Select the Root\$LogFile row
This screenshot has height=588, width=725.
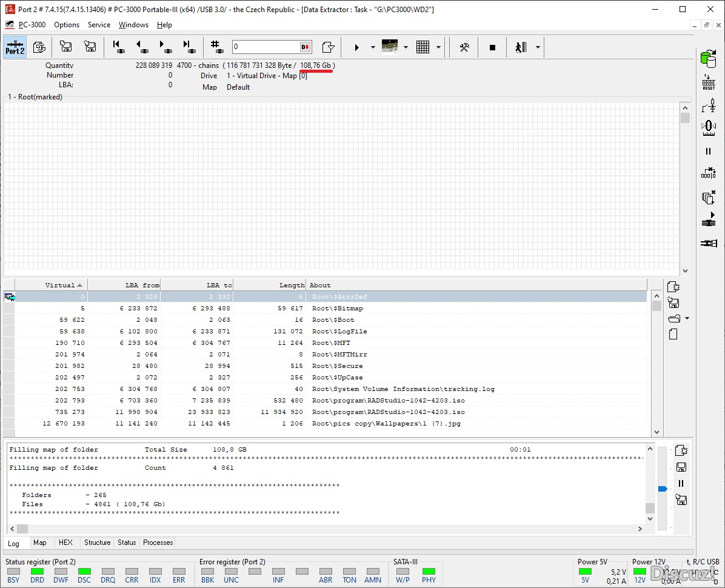click(x=325, y=332)
